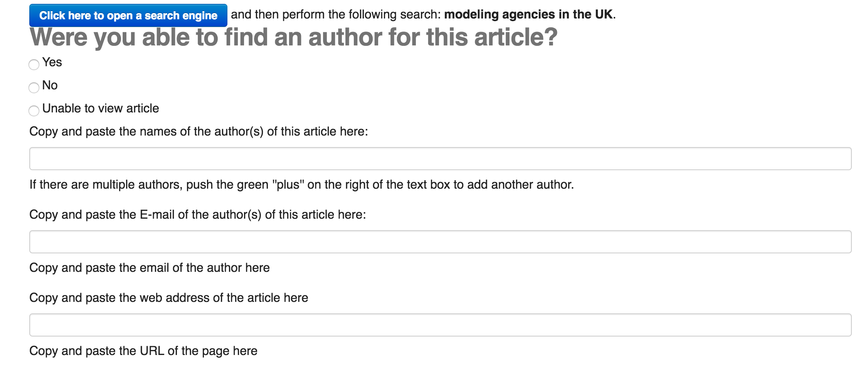Click the bold 'modeling agencies in the UK' phrase
The image size is (868, 365).
[528, 15]
